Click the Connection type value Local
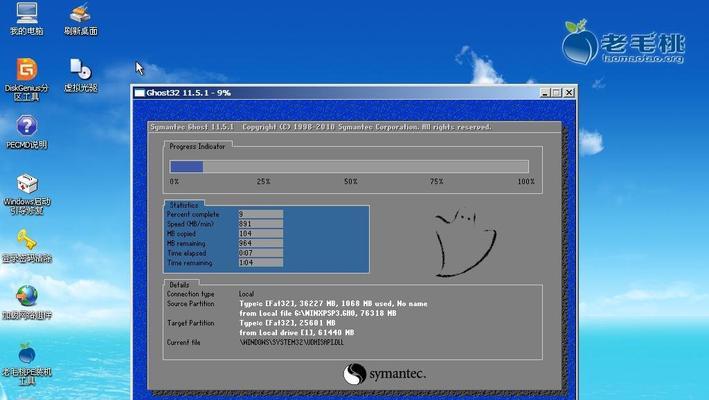The height and width of the screenshot is (400, 709). tap(246, 294)
